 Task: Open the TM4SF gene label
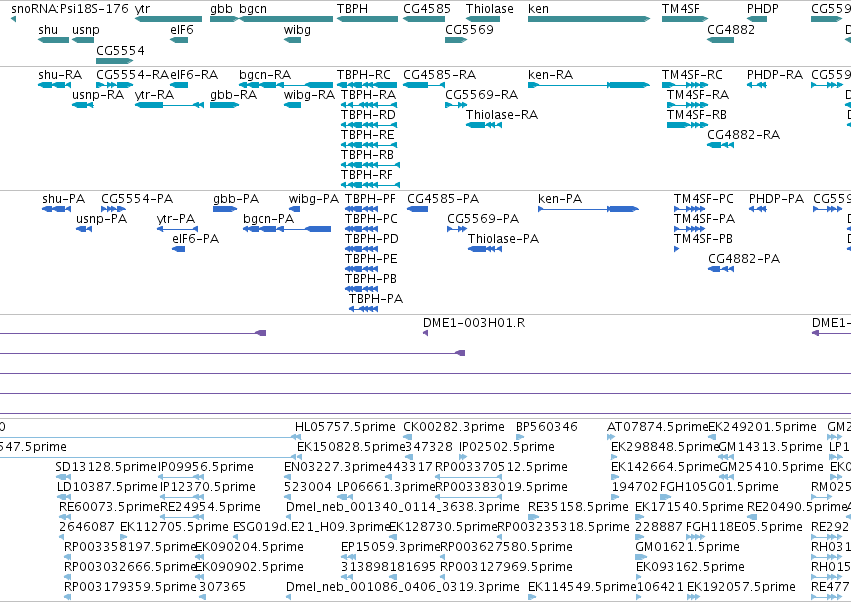[x=681, y=9]
